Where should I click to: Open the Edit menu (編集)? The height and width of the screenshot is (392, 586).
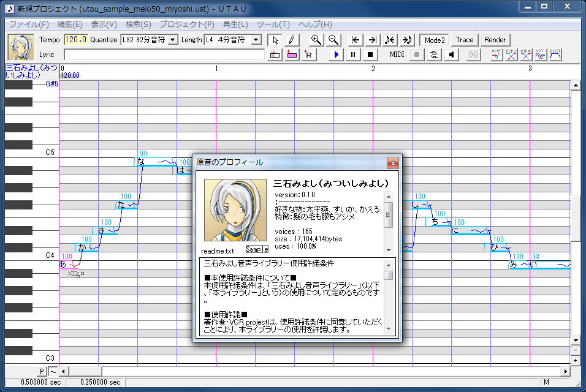point(70,24)
